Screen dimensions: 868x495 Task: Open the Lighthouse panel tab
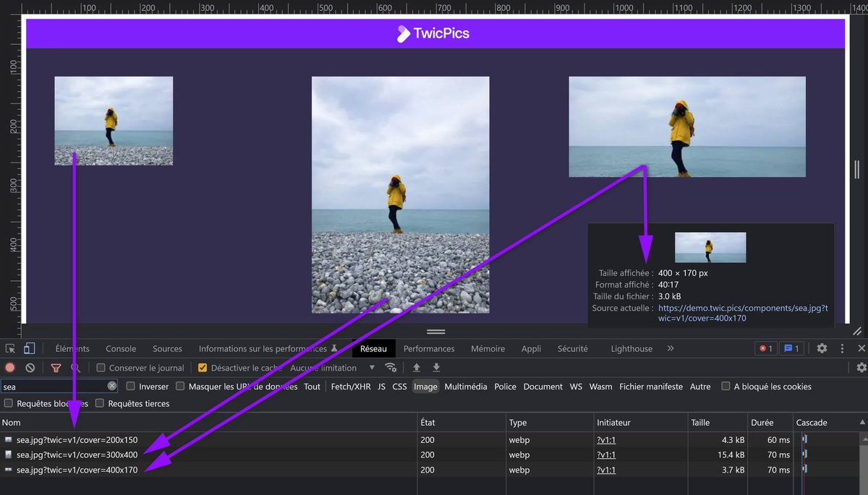pos(631,348)
